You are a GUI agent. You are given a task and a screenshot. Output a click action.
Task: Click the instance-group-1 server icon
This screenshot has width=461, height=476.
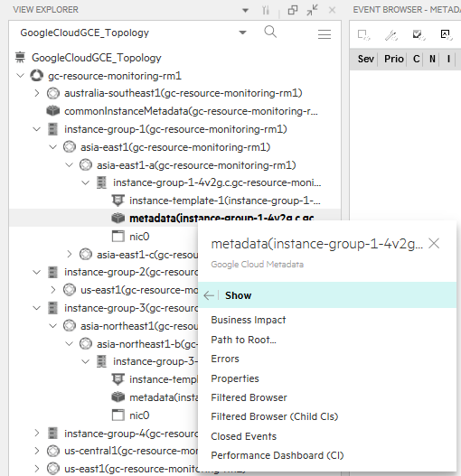click(x=52, y=129)
